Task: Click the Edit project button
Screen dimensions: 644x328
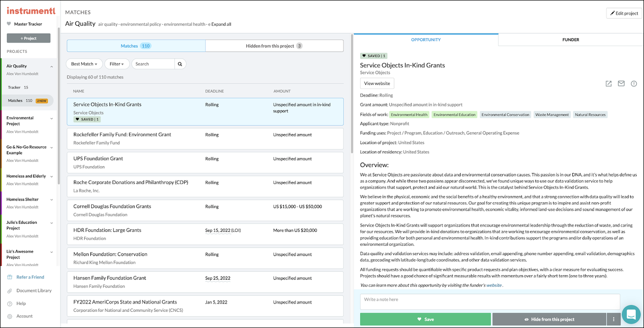Action: point(624,13)
